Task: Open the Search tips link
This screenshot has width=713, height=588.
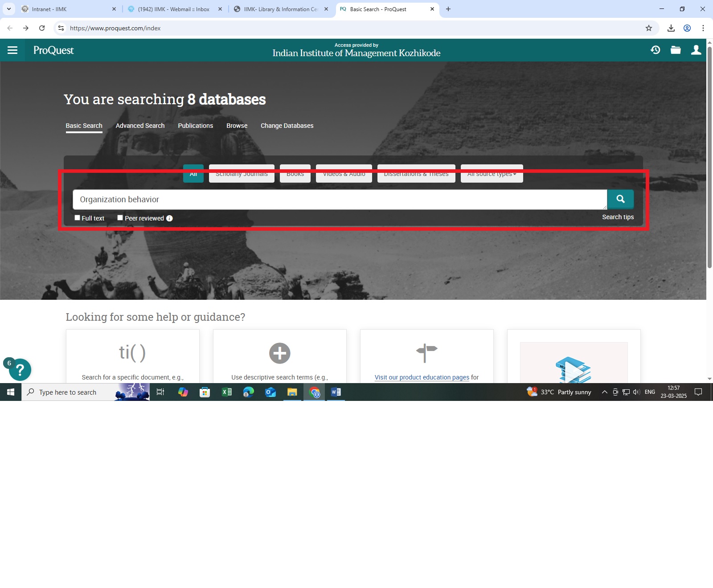Action: (x=618, y=217)
